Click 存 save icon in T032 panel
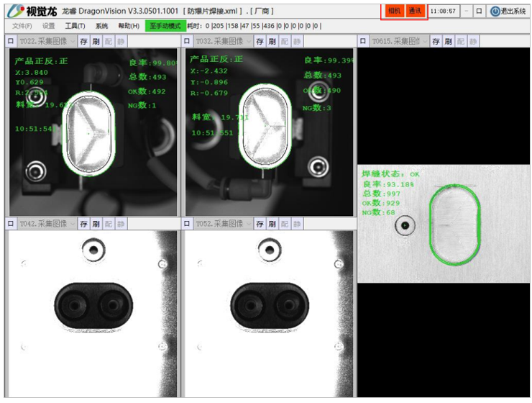 pyautogui.click(x=260, y=42)
